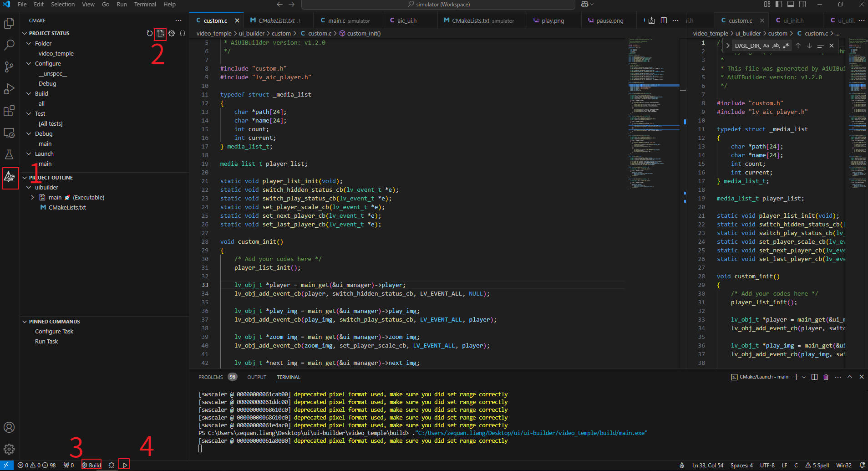Image resolution: width=868 pixels, height=471 pixels.
Task: Launch the target with status bar play button
Action: point(125,465)
